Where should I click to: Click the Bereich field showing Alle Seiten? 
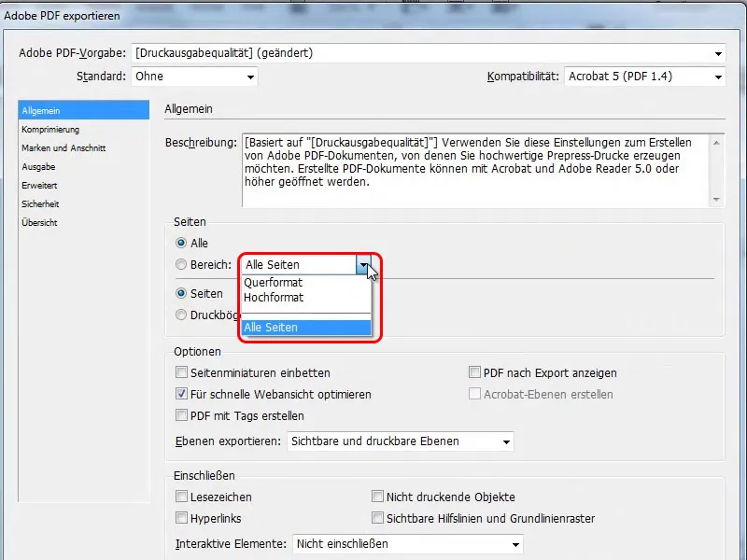[299, 265]
